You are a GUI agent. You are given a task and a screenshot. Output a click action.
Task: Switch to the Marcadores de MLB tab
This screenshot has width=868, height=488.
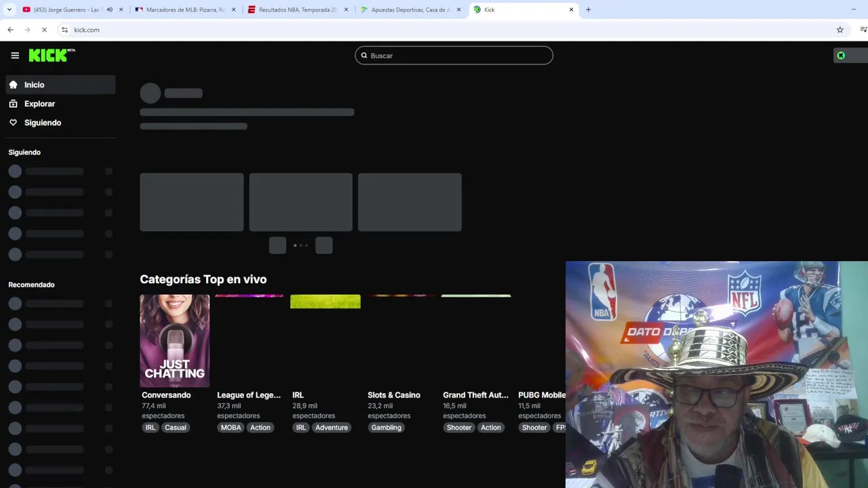(x=185, y=9)
